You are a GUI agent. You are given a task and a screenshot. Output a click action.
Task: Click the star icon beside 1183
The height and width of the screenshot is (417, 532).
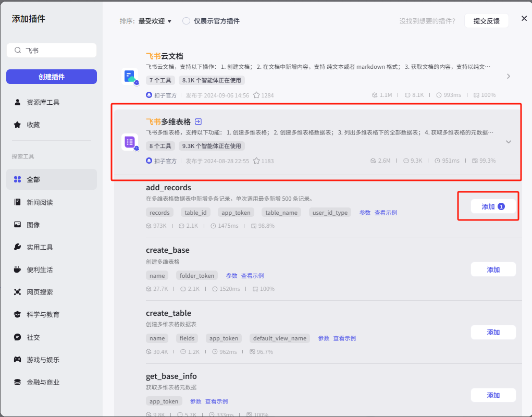tap(256, 161)
